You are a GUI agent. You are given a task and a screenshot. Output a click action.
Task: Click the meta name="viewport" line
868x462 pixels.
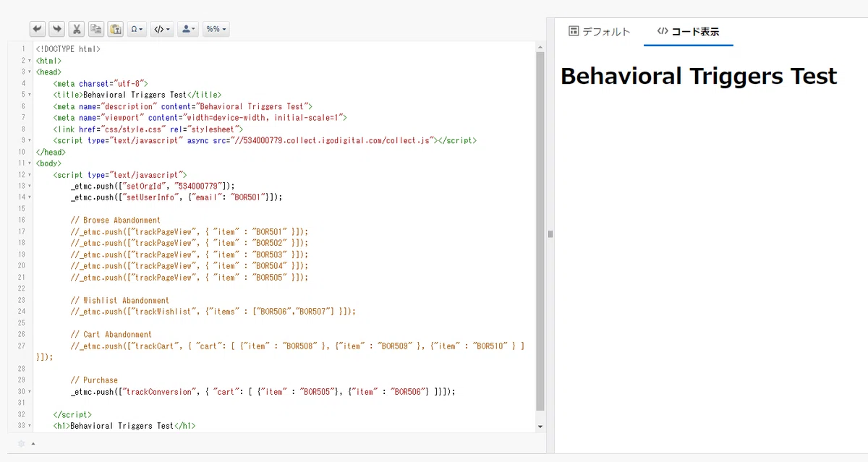tap(200, 118)
